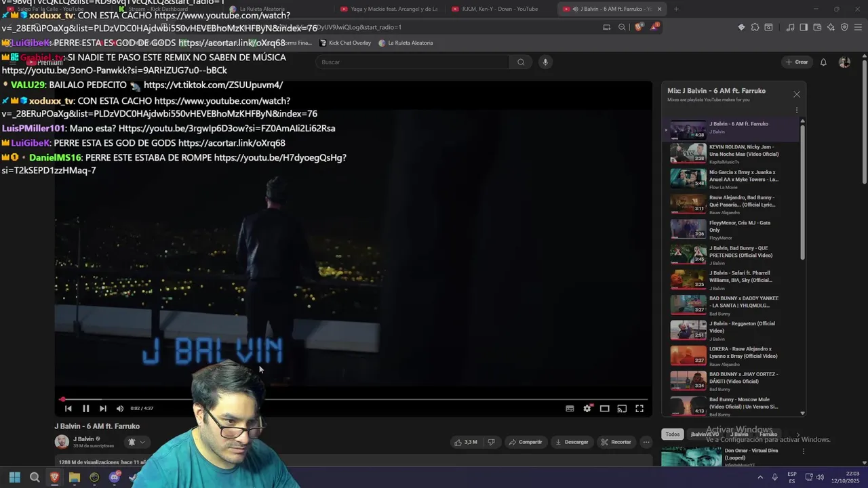Viewport: 868px width, 488px height.
Task: Dislike the video with thumbs down
Action: click(x=492, y=442)
